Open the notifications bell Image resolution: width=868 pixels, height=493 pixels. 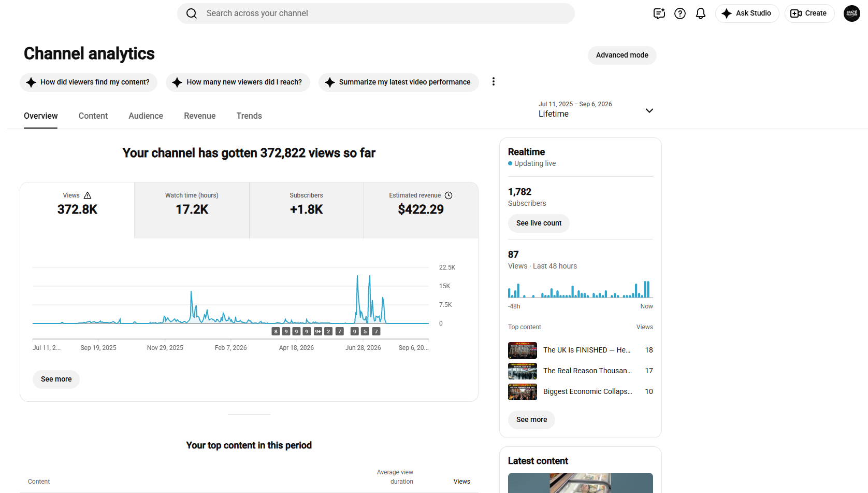pos(701,13)
